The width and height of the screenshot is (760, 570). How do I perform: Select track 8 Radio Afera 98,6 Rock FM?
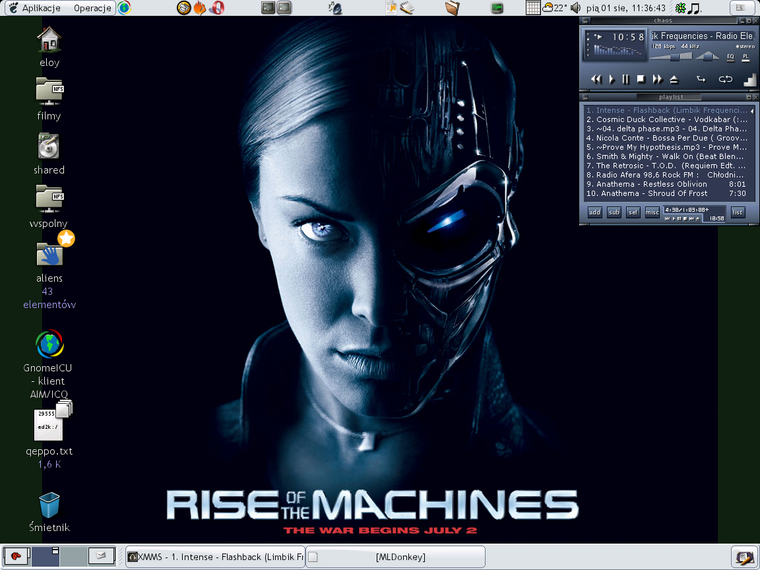[x=666, y=174]
